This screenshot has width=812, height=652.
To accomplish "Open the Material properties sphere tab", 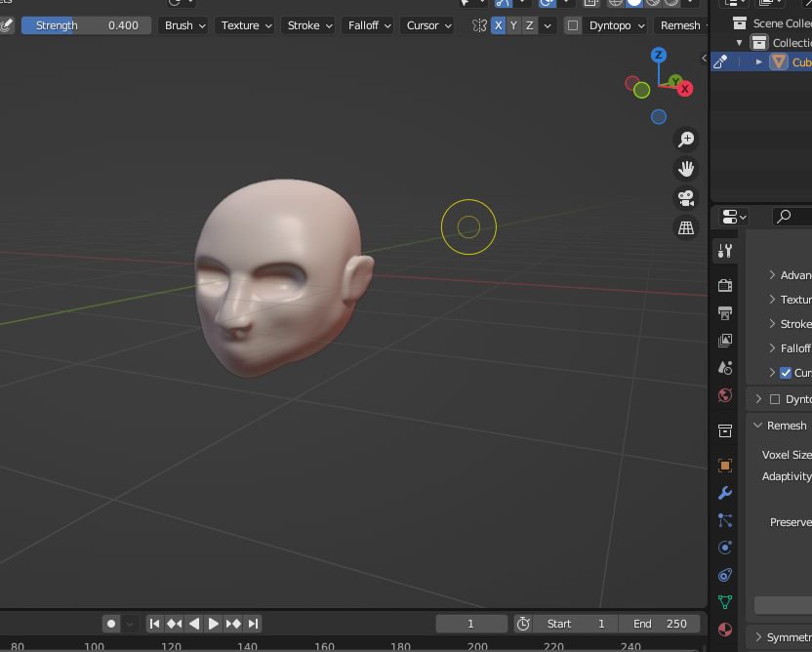I will (x=724, y=629).
